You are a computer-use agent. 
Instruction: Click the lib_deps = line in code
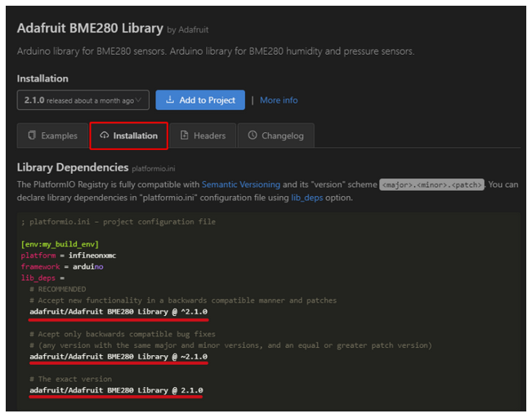click(42, 278)
